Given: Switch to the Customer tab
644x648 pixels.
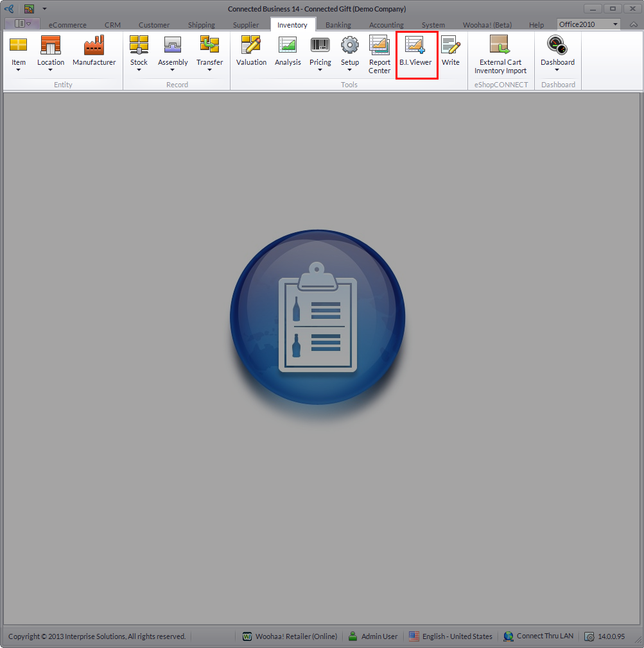Looking at the screenshot, I should coord(154,25).
